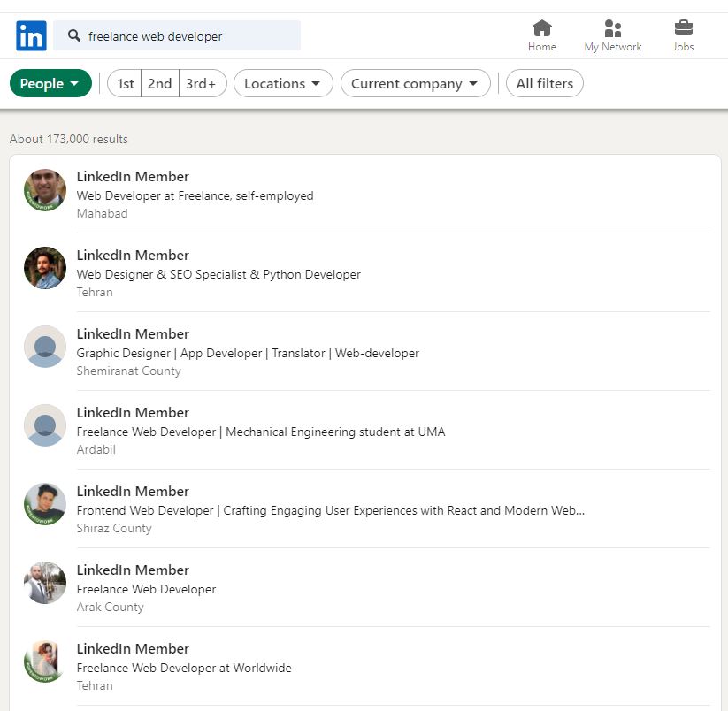Click the 'Shiraz County' location text
Viewport: 728px width, 711px height.
tap(114, 528)
